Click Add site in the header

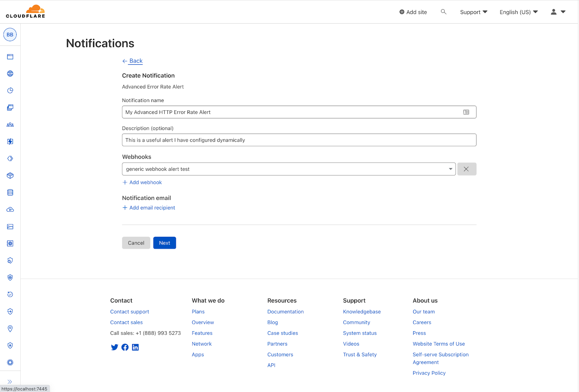tap(413, 12)
